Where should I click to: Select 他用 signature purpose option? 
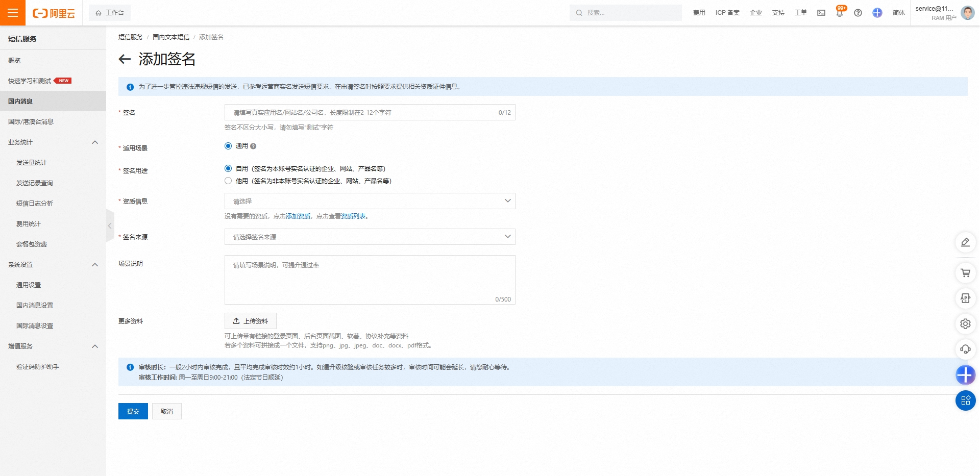pyautogui.click(x=228, y=181)
